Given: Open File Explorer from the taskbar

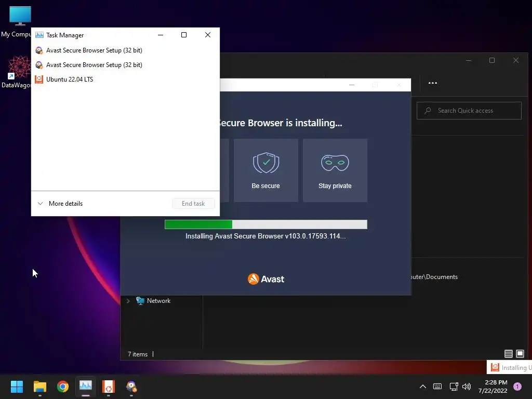Looking at the screenshot, I should tap(39, 387).
